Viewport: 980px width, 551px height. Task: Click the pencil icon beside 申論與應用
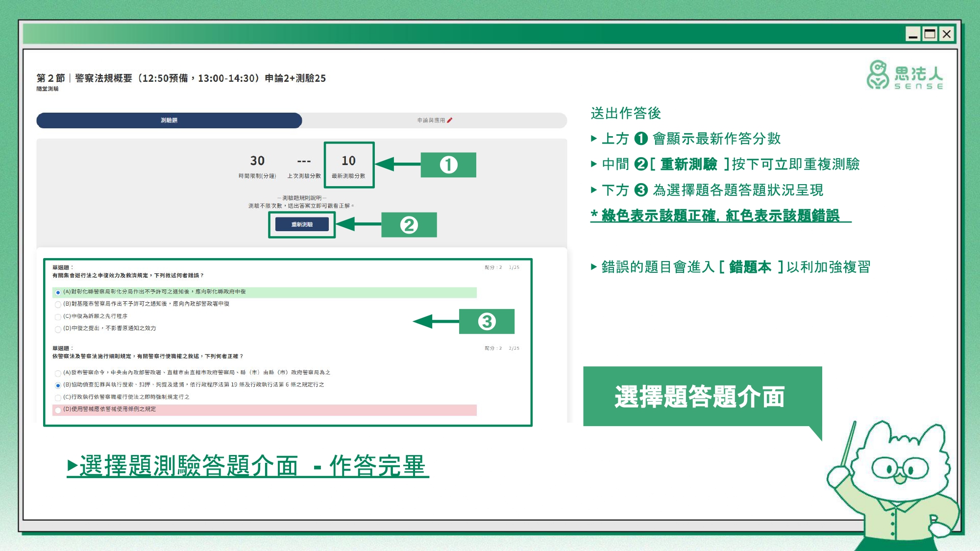coord(450,120)
